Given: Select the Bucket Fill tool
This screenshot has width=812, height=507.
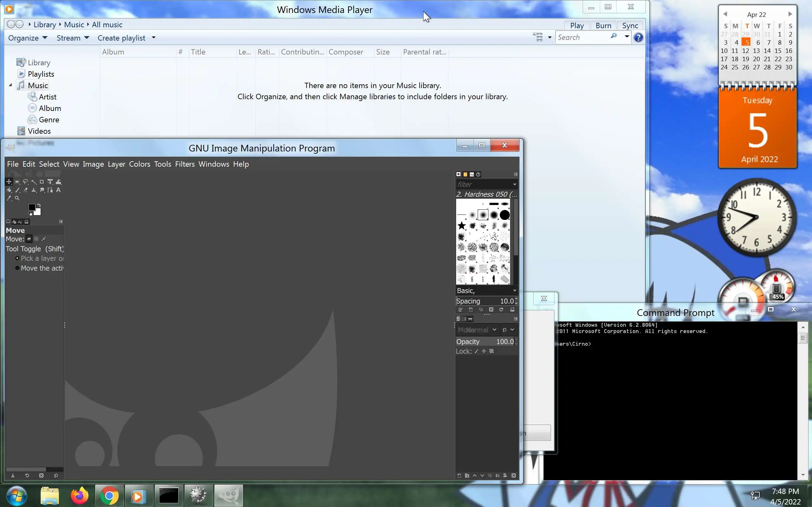Looking at the screenshot, I should pos(9,190).
